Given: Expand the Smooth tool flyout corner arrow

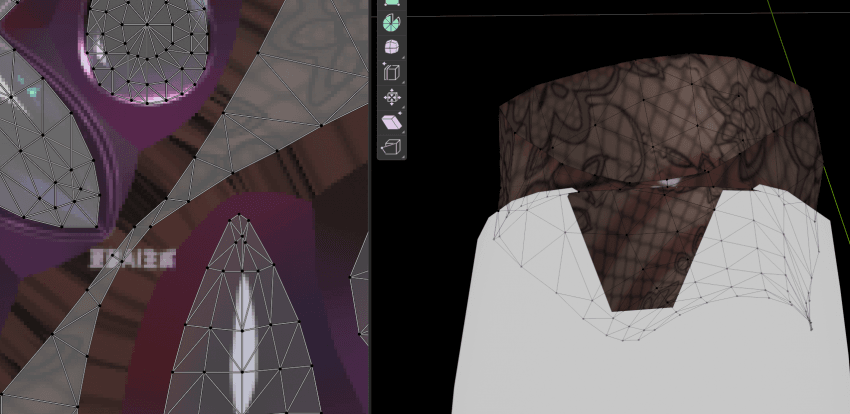Looking at the screenshot, I should 402,57.
